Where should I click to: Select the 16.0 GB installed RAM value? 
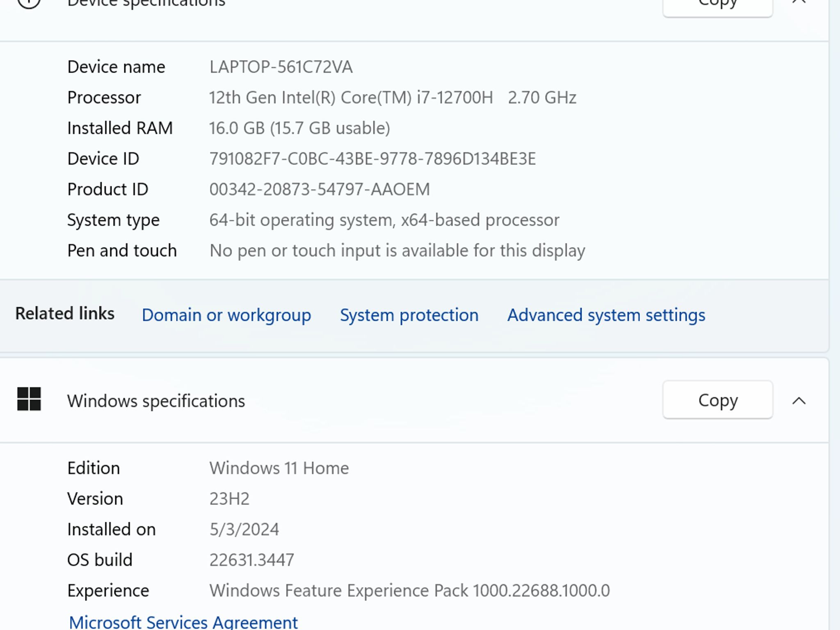coord(299,128)
